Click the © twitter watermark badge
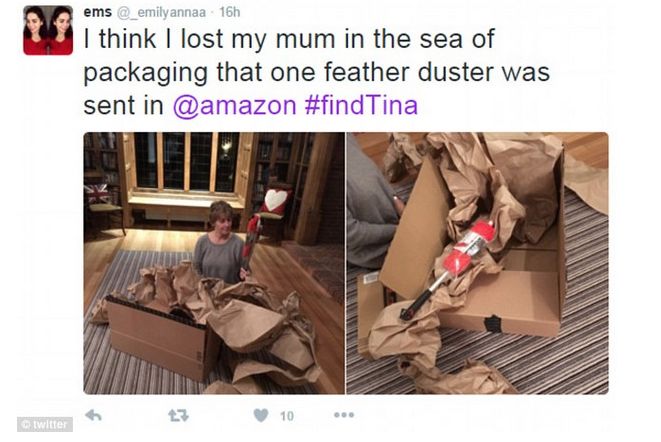 (45, 424)
